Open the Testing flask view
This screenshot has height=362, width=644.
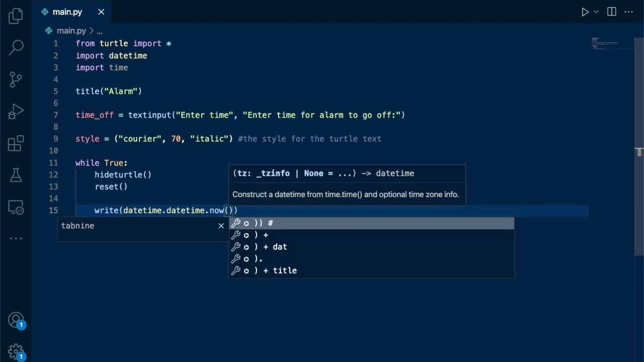[x=16, y=175]
